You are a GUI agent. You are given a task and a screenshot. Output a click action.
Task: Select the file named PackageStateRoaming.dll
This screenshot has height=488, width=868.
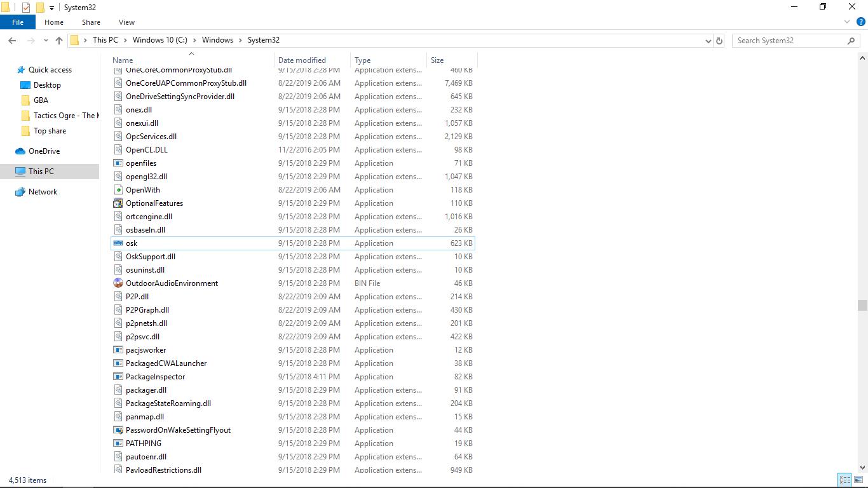[x=168, y=403]
